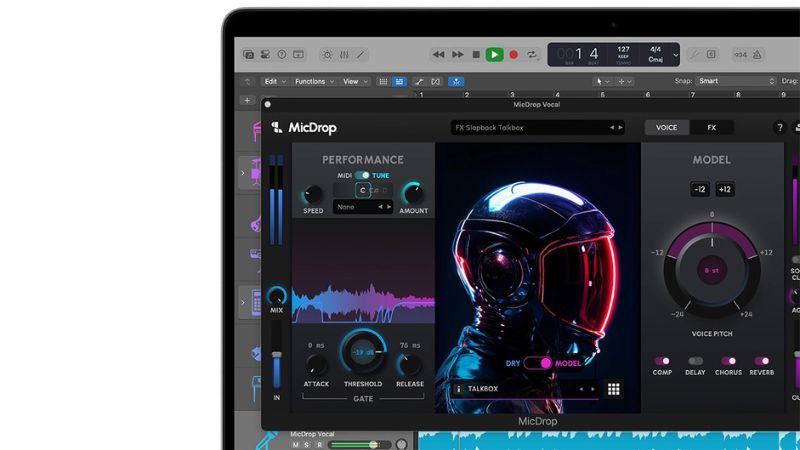Toggle the Dry/Model switch

tap(539, 363)
